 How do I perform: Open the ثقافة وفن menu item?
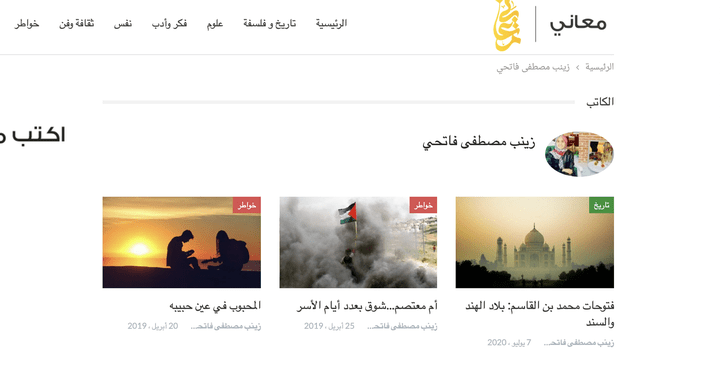(76, 23)
